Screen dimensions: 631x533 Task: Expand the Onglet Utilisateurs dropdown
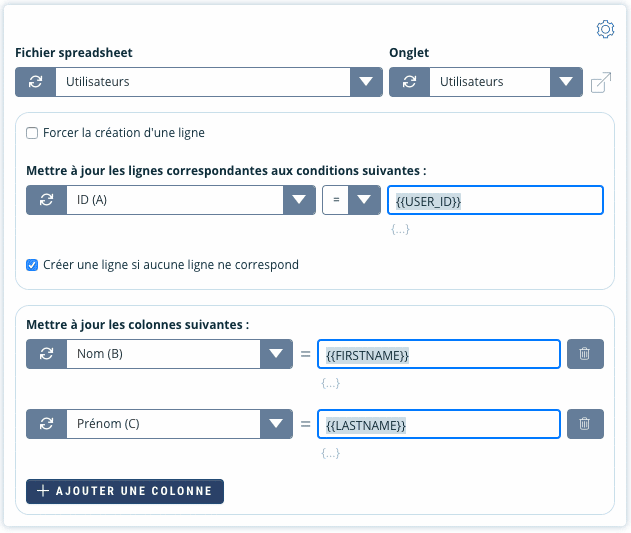566,82
